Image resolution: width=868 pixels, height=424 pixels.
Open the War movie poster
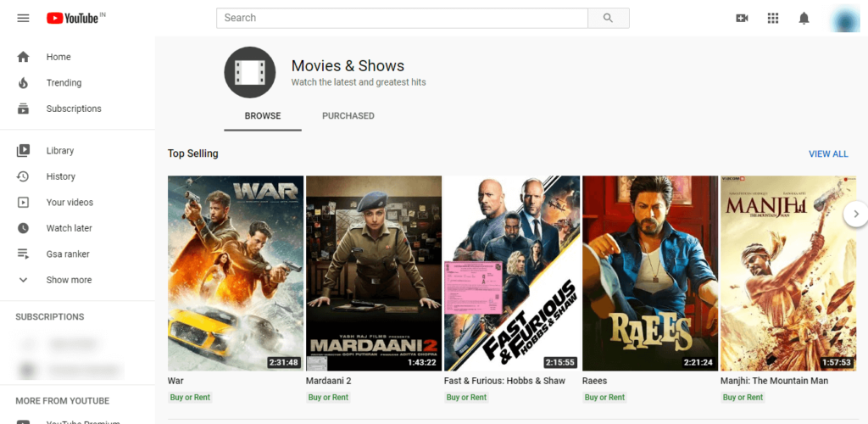pyautogui.click(x=236, y=272)
